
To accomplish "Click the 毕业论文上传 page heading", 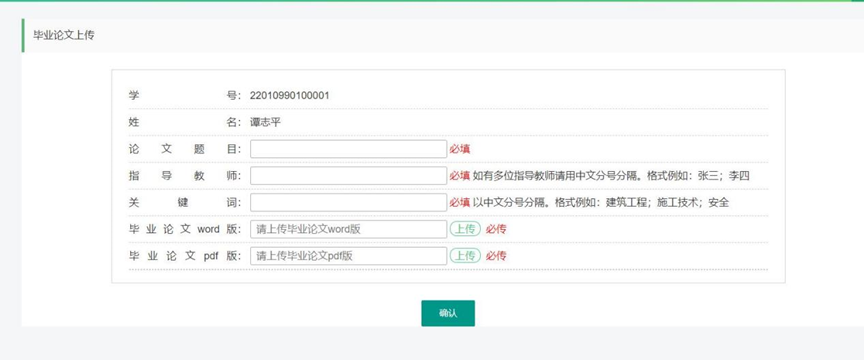I will point(63,36).
